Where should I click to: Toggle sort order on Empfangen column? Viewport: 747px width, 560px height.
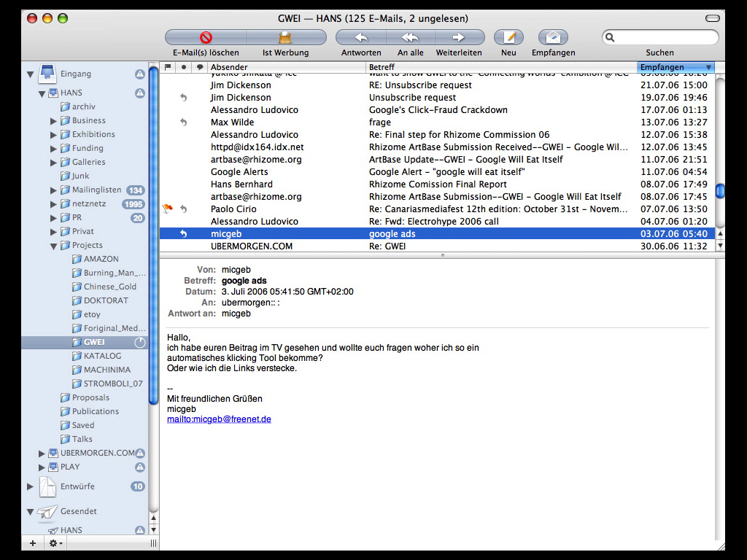pyautogui.click(x=675, y=67)
